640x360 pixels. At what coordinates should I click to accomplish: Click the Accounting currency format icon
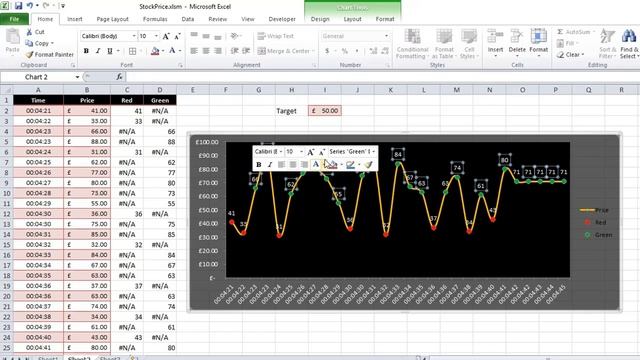tap(327, 51)
